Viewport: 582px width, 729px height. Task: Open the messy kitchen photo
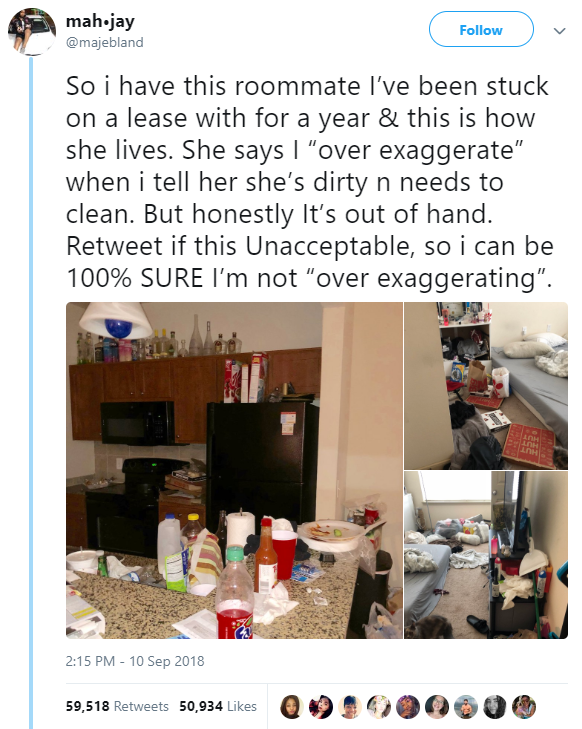click(234, 470)
